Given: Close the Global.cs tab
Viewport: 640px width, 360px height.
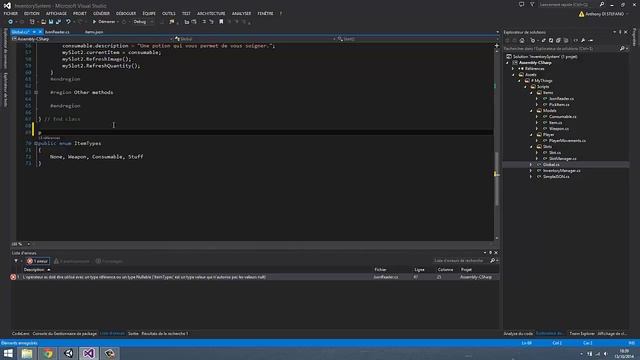Looking at the screenshot, I should coord(40,32).
